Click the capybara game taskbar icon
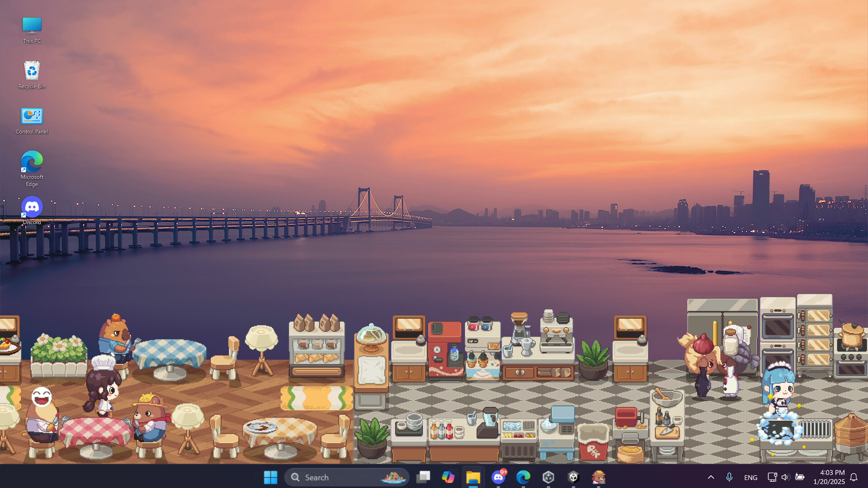This screenshot has height=488, width=868. click(x=599, y=477)
